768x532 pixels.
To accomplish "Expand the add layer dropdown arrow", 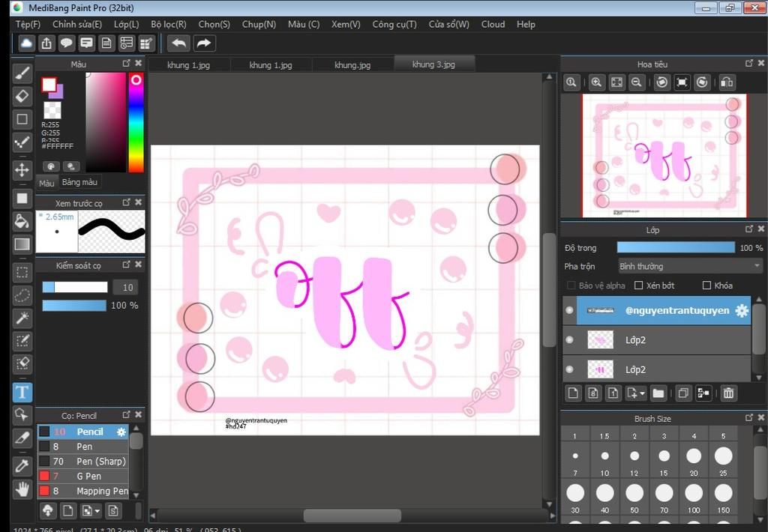I will 642,393.
